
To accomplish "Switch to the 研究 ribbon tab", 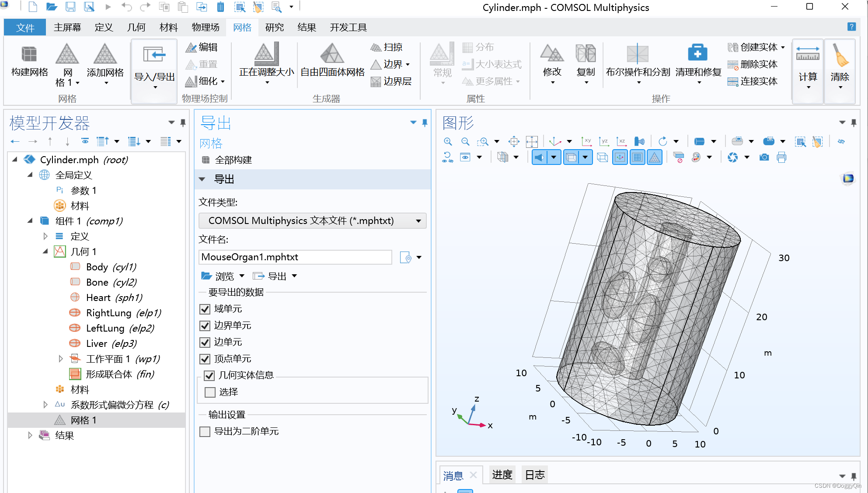I will pos(274,28).
